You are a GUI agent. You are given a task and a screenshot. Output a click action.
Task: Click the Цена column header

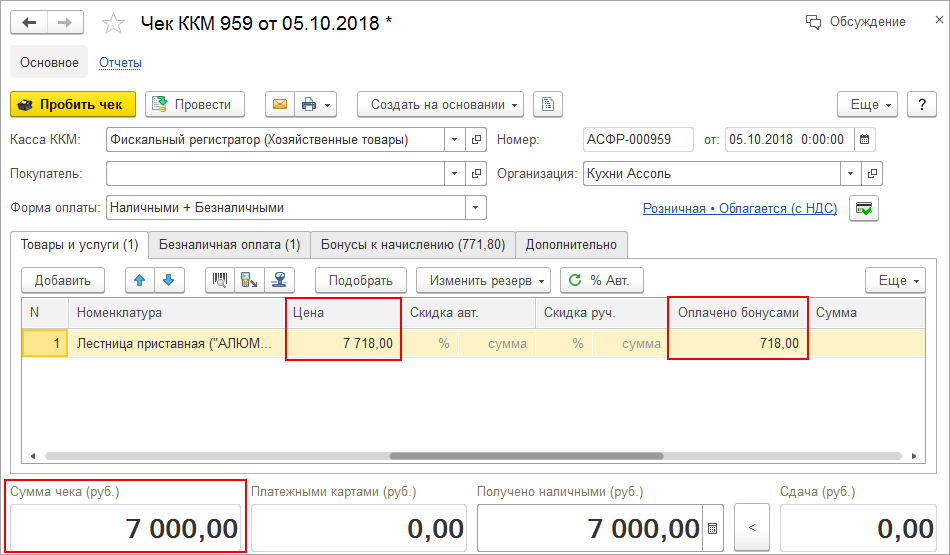[x=343, y=313]
